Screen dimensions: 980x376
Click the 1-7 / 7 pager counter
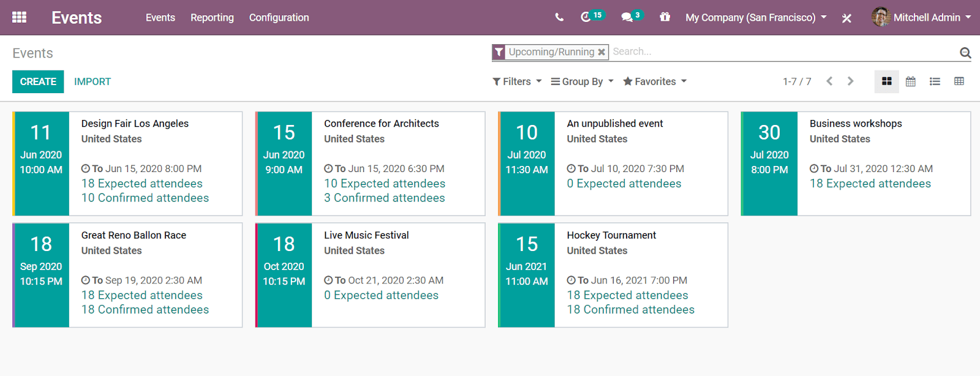797,81
